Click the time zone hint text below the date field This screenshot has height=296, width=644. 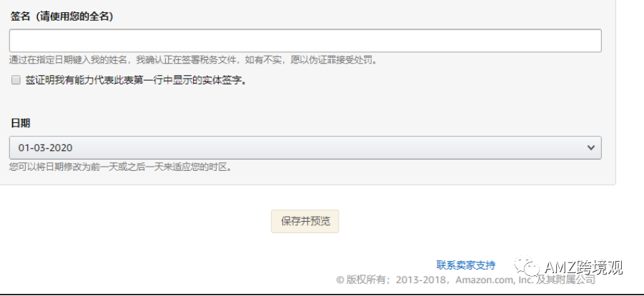[x=121, y=167]
